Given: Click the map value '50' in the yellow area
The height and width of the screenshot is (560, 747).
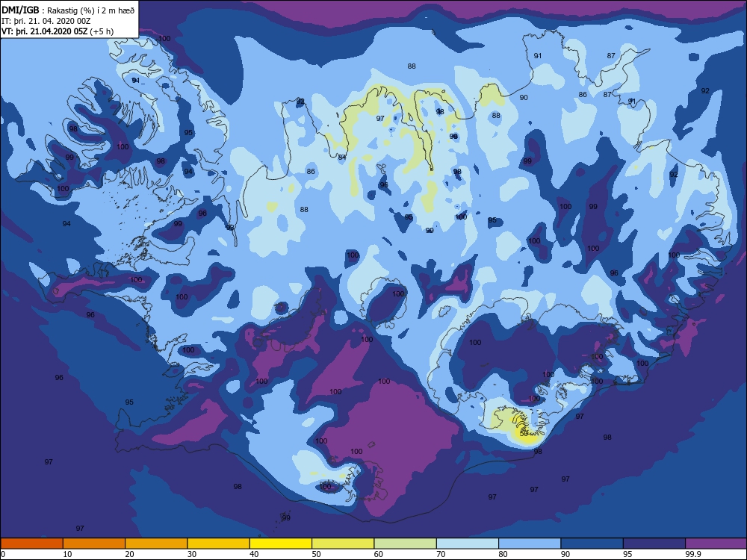Looking at the screenshot, I should pyautogui.click(x=524, y=434).
